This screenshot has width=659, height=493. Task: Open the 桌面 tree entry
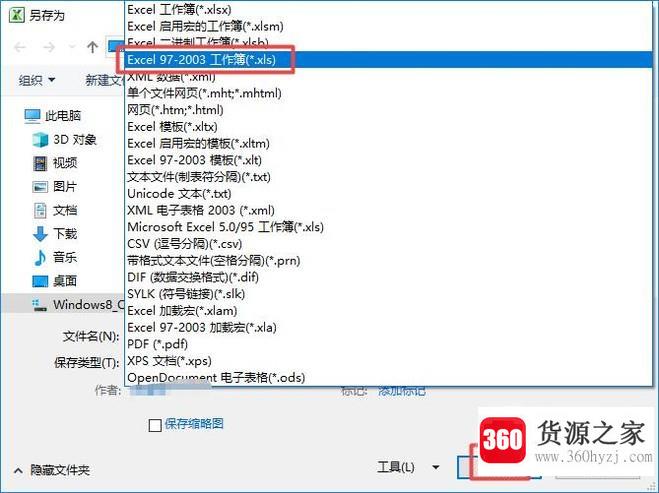click(65, 281)
